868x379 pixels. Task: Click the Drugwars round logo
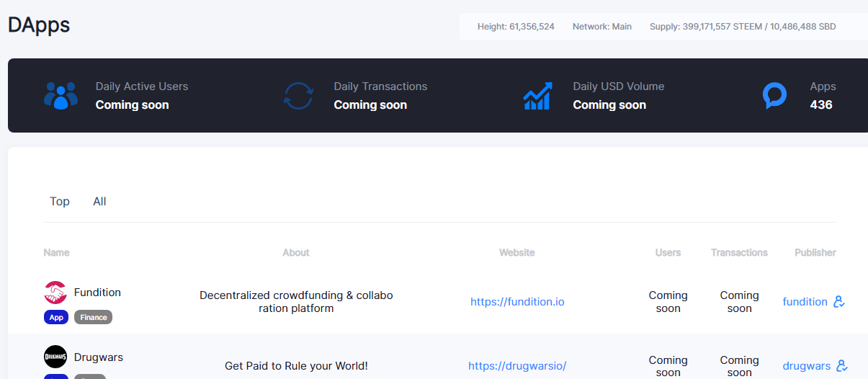coord(55,357)
